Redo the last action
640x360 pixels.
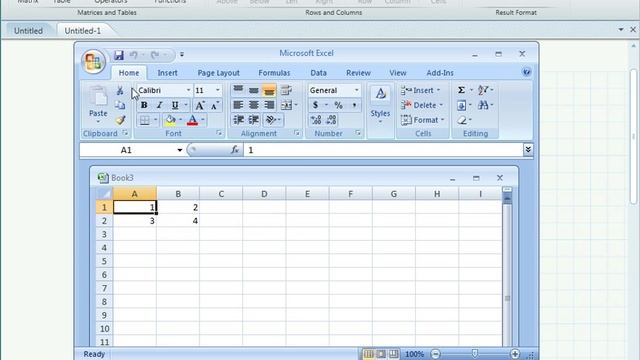[155, 55]
